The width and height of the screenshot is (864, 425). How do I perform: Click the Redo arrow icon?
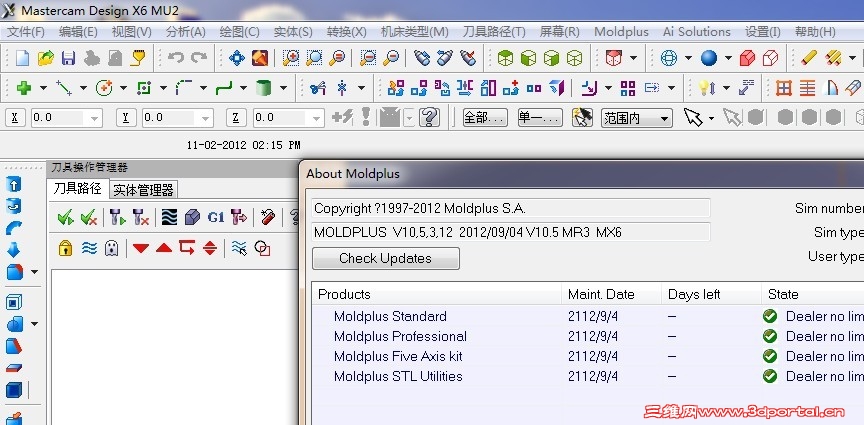coord(199,58)
